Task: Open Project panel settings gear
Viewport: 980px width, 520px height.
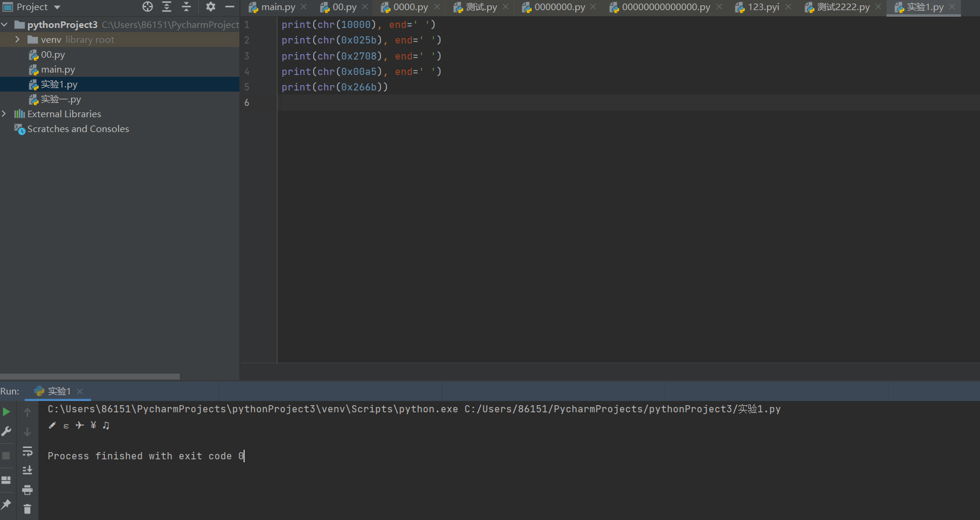Action: click(211, 7)
